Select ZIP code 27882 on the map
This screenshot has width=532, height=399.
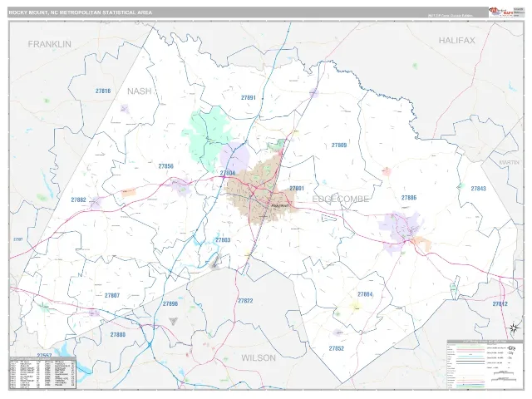78,199
